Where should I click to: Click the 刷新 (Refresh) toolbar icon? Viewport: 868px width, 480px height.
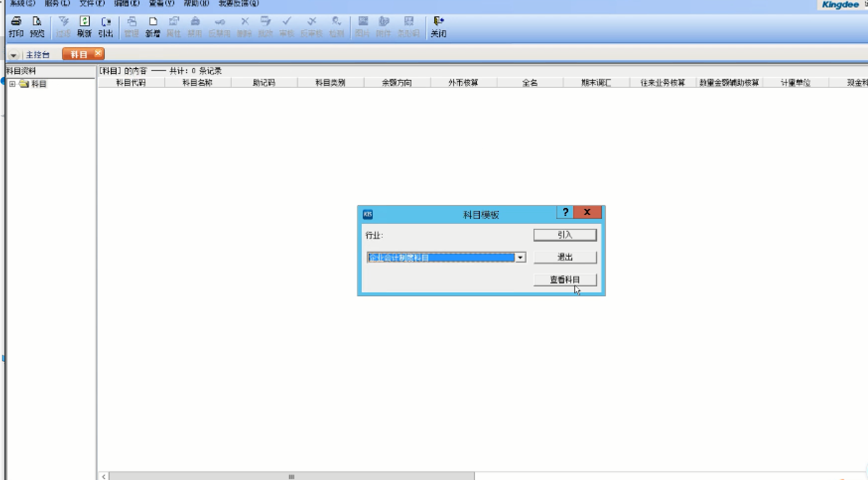click(84, 26)
